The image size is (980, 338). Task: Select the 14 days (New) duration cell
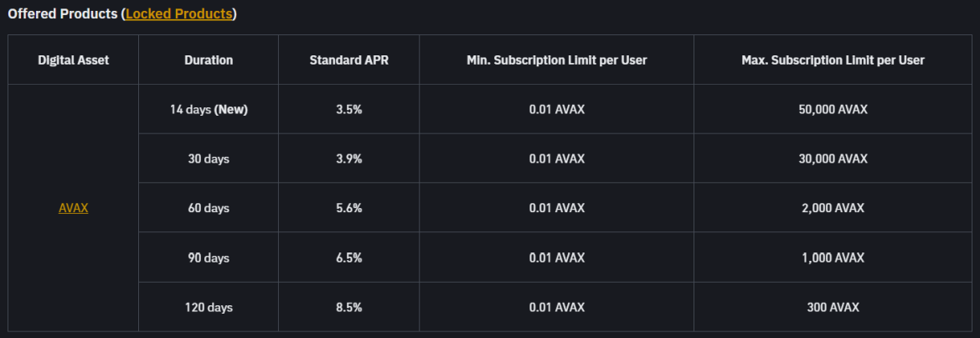pyautogui.click(x=209, y=110)
